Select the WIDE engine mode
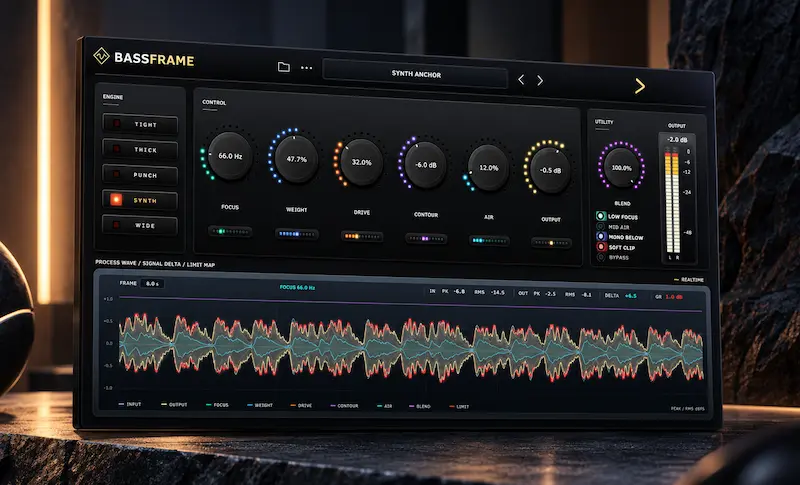800x485 pixels. click(140, 225)
